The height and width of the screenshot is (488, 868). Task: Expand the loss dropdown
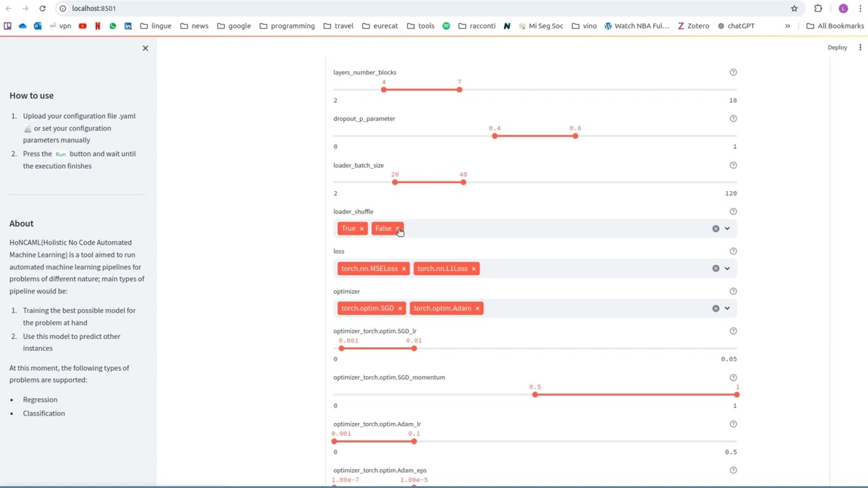pyautogui.click(x=727, y=268)
